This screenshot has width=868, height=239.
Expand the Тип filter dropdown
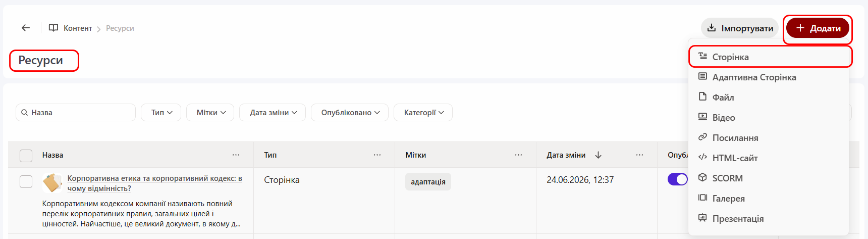pos(161,113)
